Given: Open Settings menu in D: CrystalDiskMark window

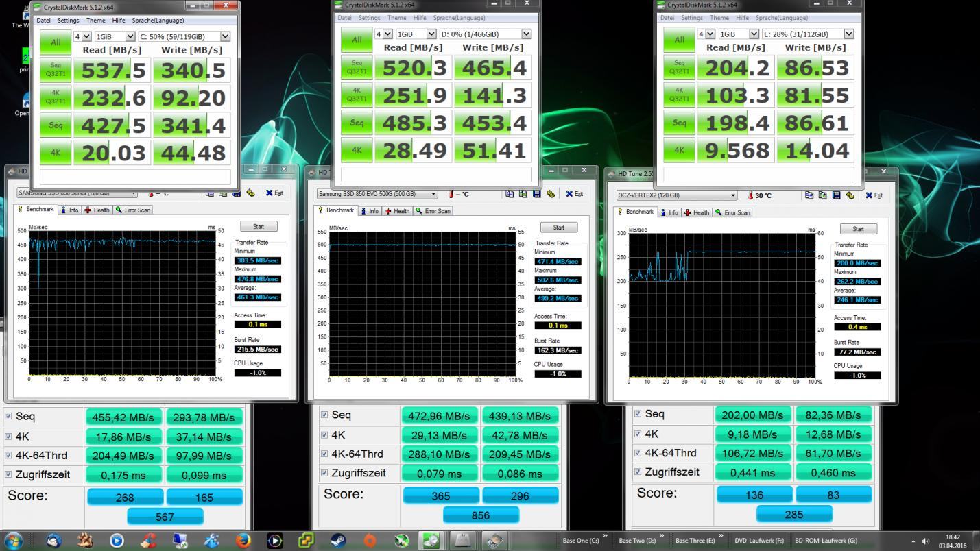Looking at the screenshot, I should click(x=369, y=18).
